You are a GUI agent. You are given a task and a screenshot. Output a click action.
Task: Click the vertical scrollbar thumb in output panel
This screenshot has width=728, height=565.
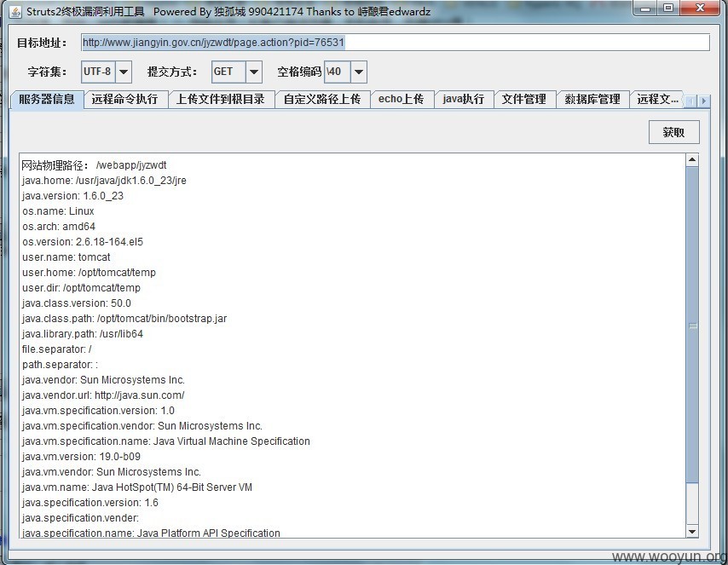pyautogui.click(x=692, y=325)
